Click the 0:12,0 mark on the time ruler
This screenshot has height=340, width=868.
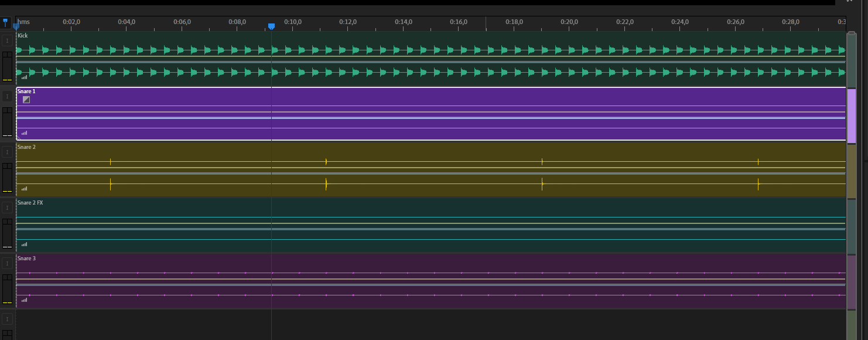pos(348,22)
